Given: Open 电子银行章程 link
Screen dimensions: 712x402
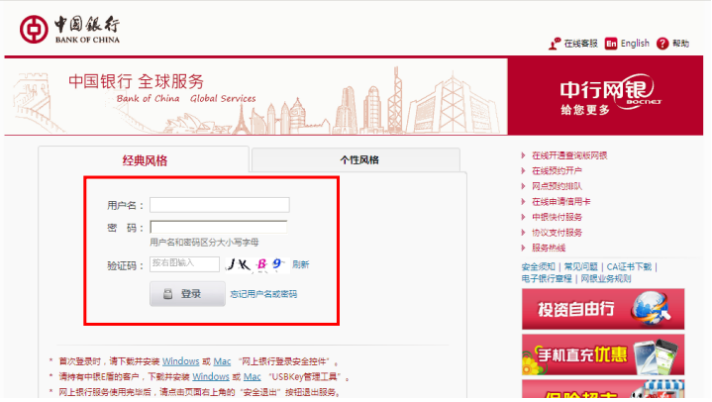Looking at the screenshot, I should click(546, 278).
